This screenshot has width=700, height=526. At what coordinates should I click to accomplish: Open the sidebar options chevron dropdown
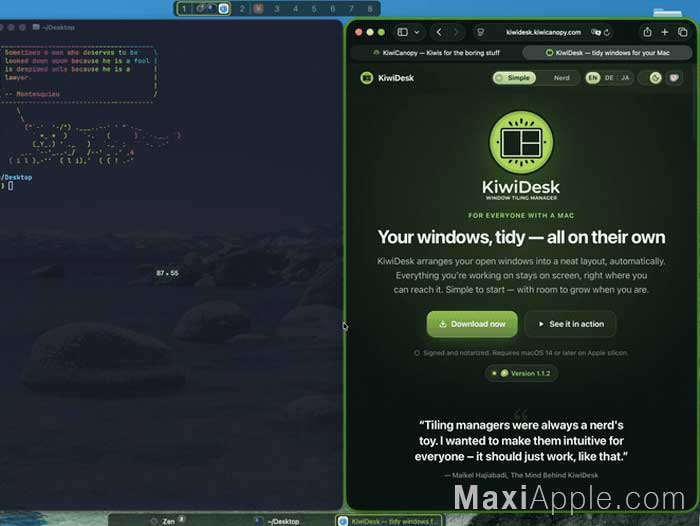pyautogui.click(x=417, y=32)
